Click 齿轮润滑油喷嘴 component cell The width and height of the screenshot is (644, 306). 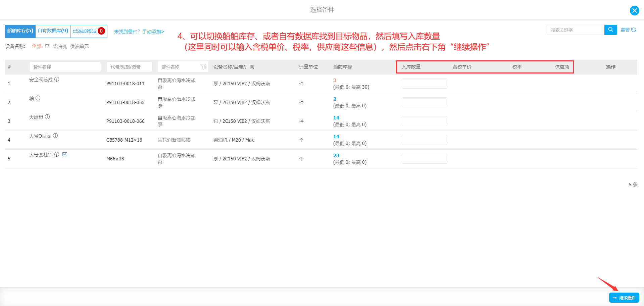coord(174,140)
